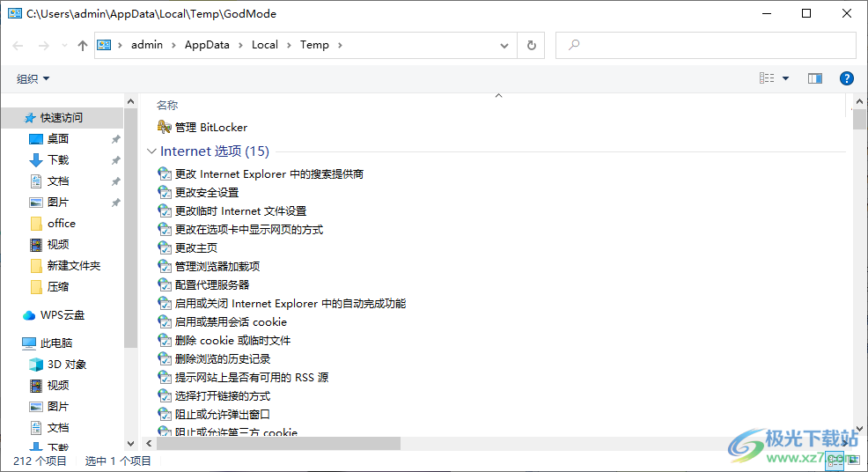Select 更改 Internet Explorer 中的搜索提供商
868x472 pixels.
click(261, 174)
